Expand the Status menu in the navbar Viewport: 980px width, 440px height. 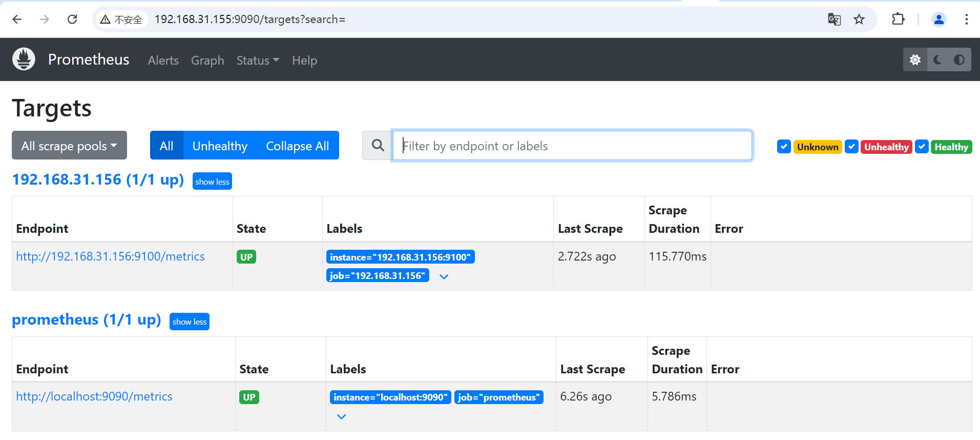[258, 61]
